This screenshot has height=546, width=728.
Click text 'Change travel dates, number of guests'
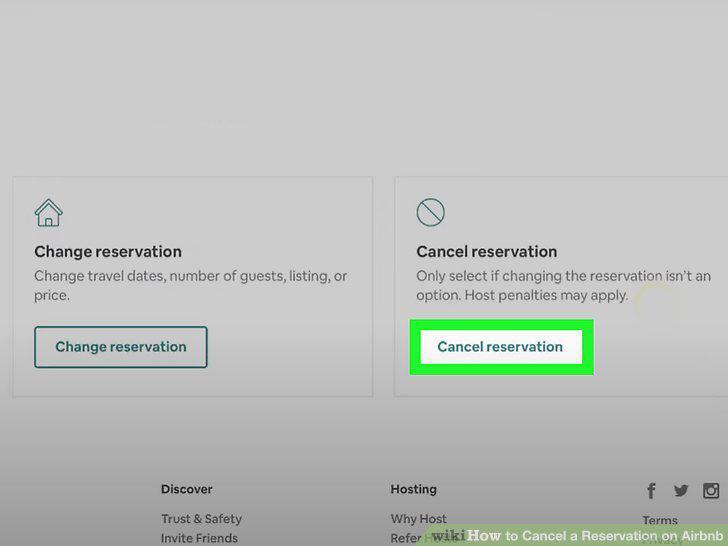pos(160,276)
